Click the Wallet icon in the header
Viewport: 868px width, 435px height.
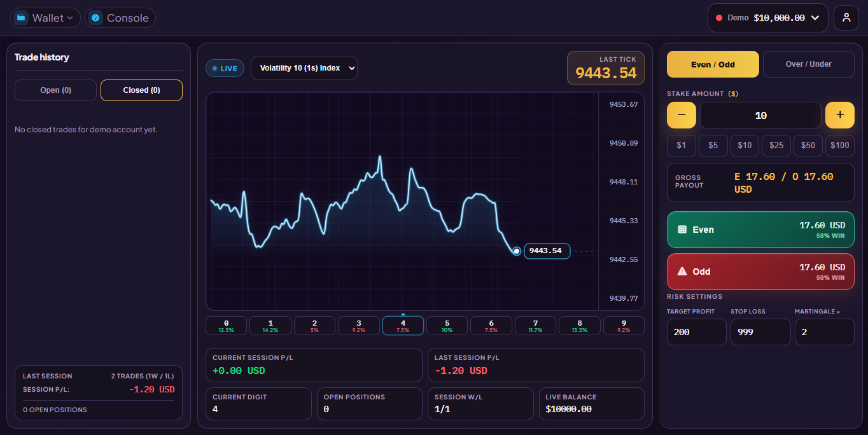(x=22, y=18)
